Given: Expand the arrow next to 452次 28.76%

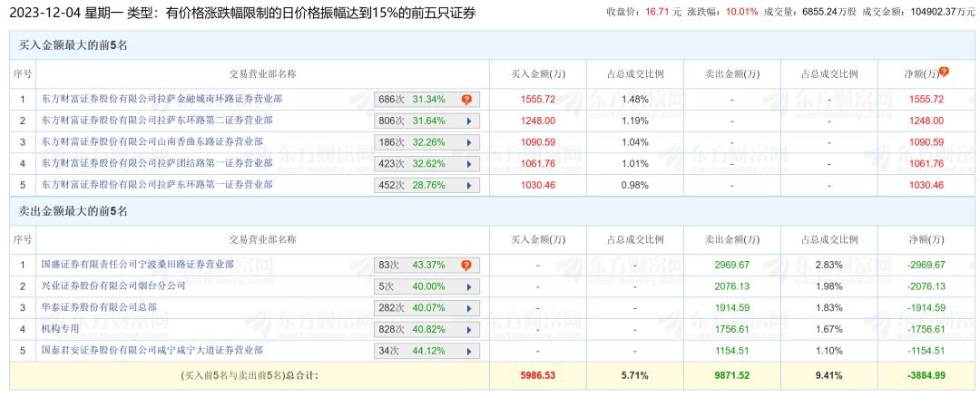Looking at the screenshot, I should (468, 186).
